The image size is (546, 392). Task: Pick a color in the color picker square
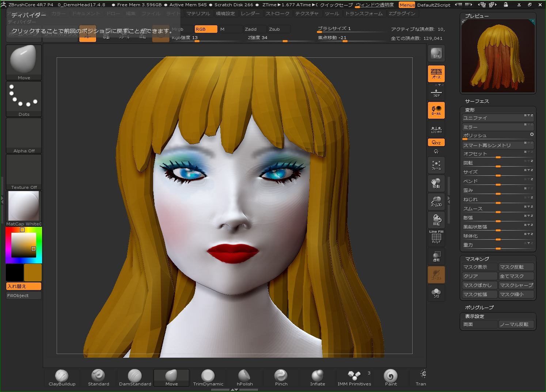pyautogui.click(x=23, y=244)
